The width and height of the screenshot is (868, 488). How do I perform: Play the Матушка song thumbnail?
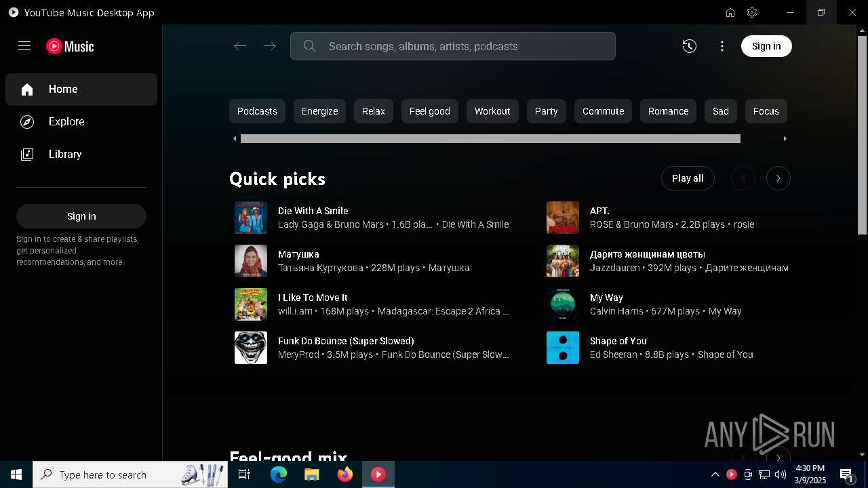coord(251,261)
